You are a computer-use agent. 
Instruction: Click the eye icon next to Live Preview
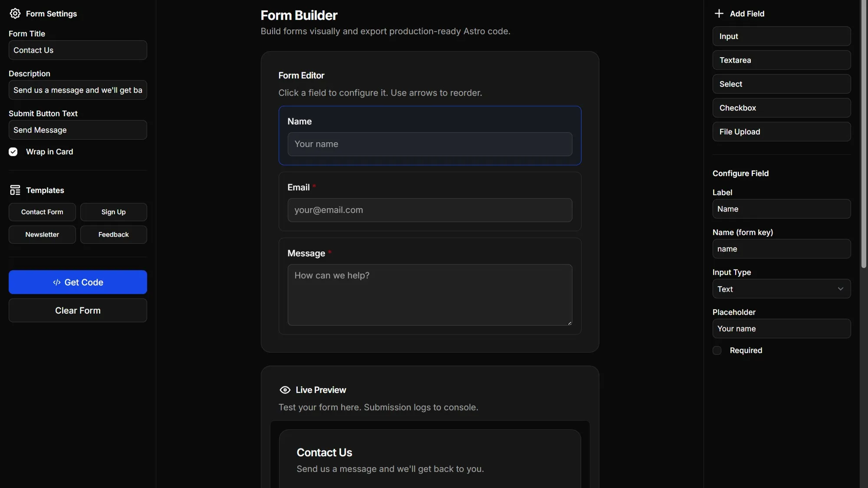(284, 390)
